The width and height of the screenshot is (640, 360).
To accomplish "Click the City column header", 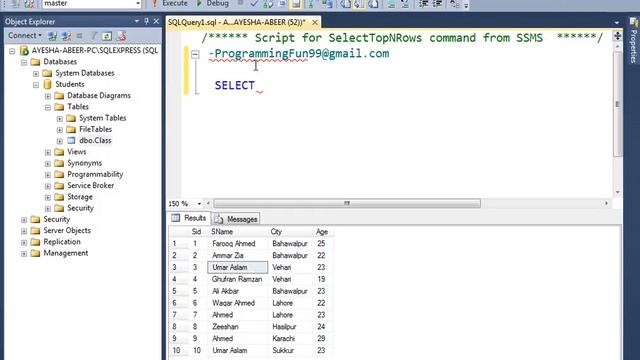I will pyautogui.click(x=291, y=232).
